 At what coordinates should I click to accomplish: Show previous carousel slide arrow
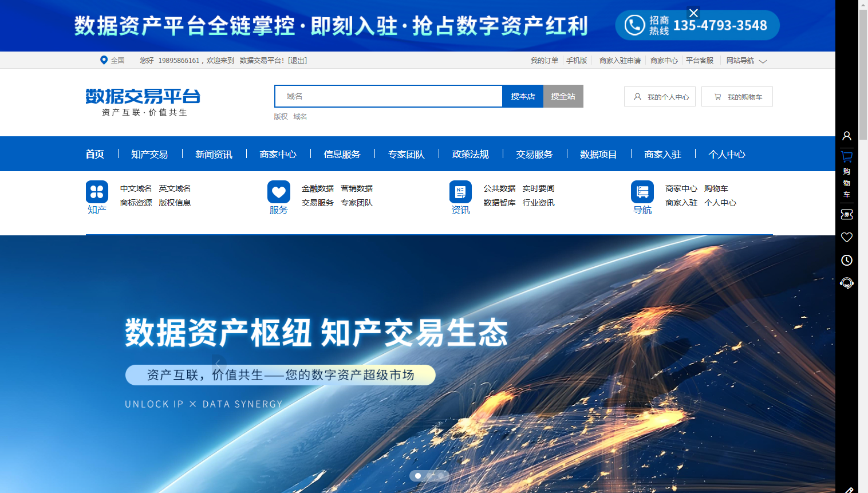219,364
